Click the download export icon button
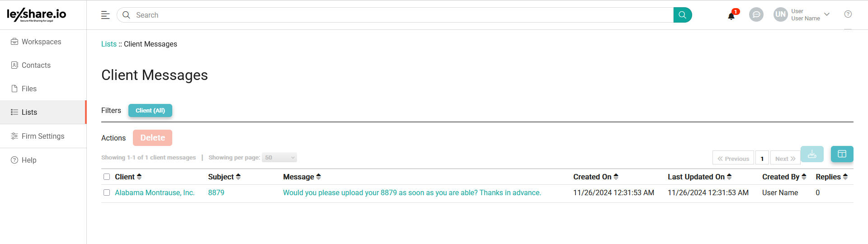Image resolution: width=868 pixels, height=244 pixels. pyautogui.click(x=812, y=154)
